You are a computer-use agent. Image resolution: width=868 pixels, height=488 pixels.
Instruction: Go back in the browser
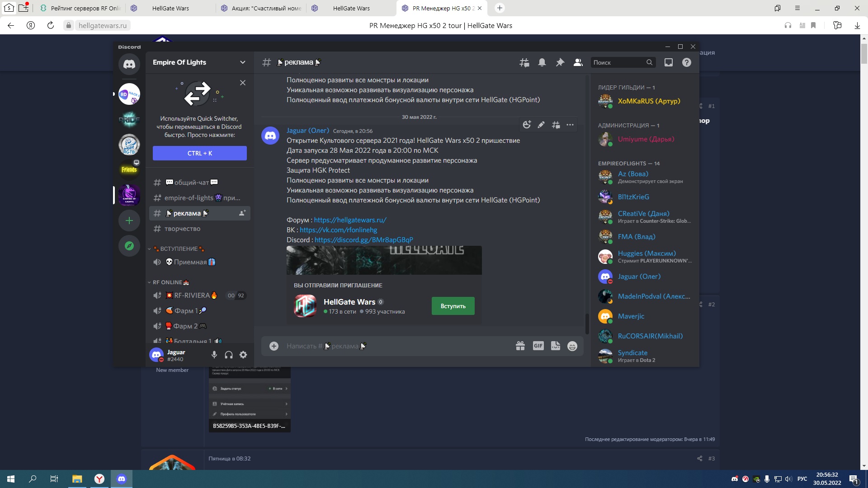tap(11, 25)
